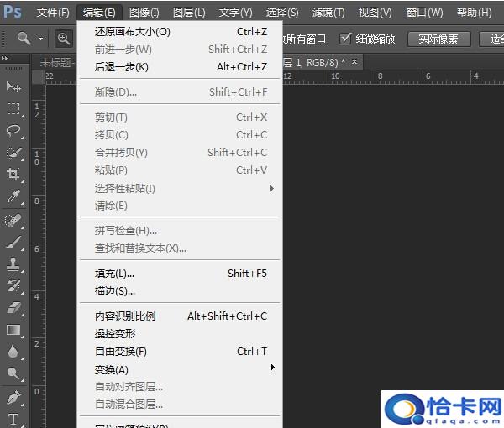Uncheck the 细微缩放 checkbox

pyautogui.click(x=345, y=39)
